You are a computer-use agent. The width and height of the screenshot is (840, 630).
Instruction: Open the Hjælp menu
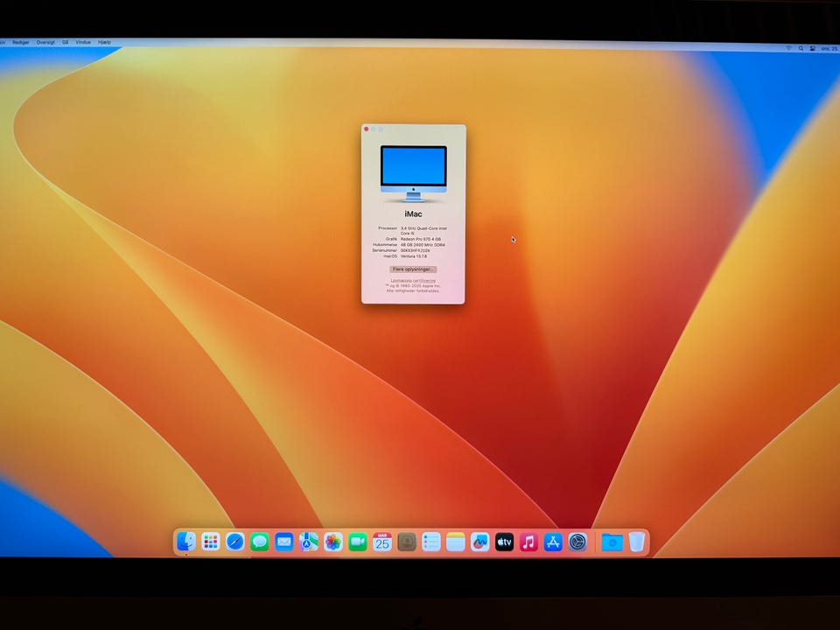click(x=104, y=42)
